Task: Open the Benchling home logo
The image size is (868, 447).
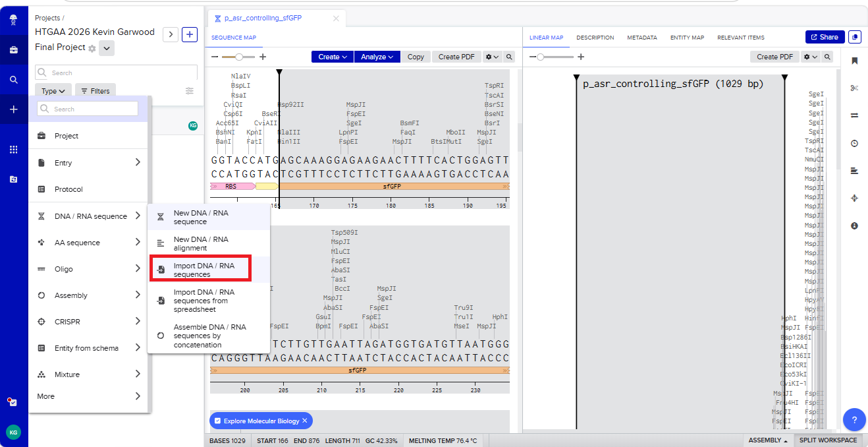Action: [x=14, y=20]
